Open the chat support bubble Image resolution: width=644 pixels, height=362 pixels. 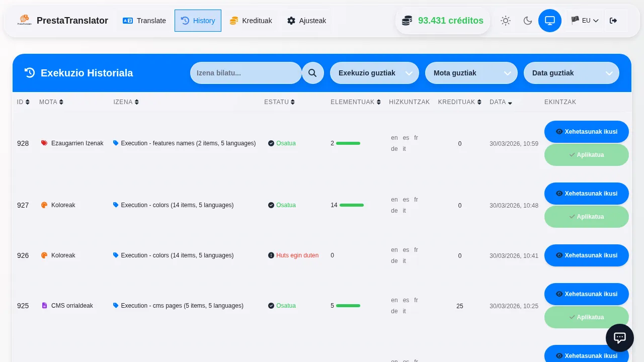pyautogui.click(x=619, y=338)
